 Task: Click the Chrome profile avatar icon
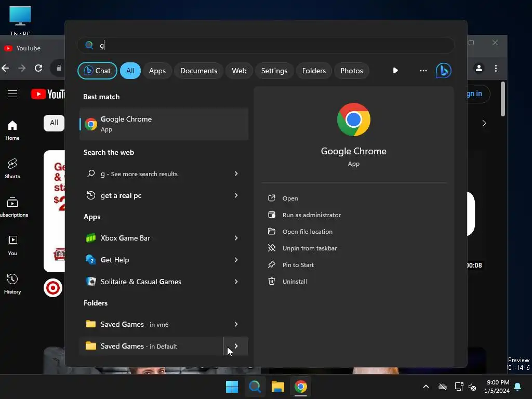[478, 68]
